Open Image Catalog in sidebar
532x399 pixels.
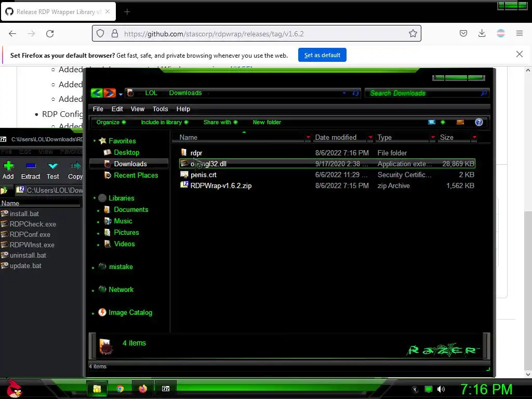pos(130,312)
